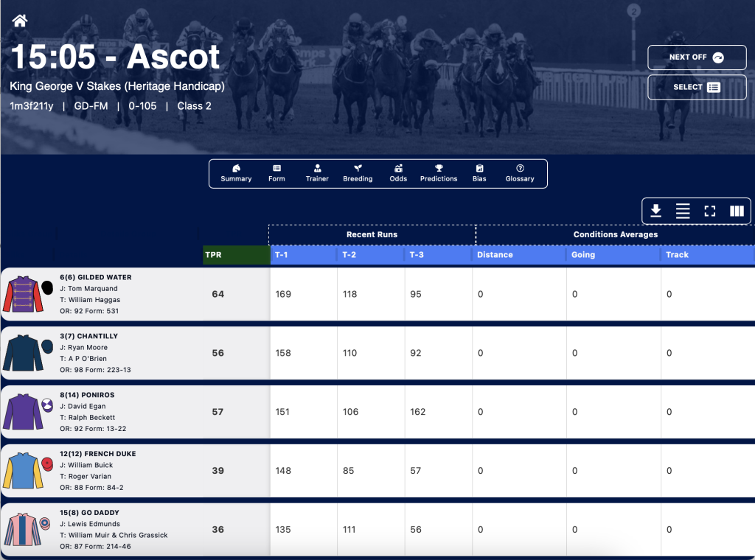The image size is (755, 560).
Task: Click the NEXT OFF button
Action: 697,57
